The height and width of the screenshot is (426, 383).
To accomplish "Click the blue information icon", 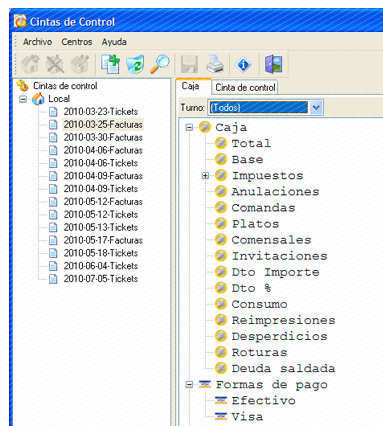I will pyautogui.click(x=243, y=64).
